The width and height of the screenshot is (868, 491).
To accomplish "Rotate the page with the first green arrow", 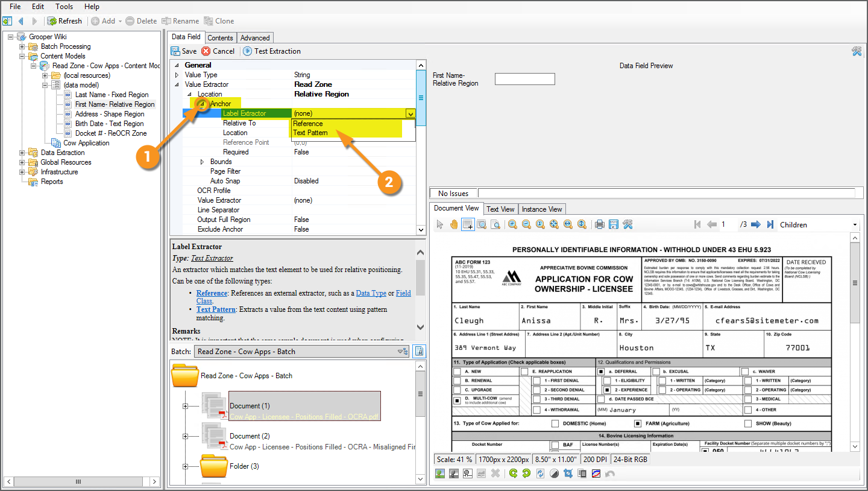I will coord(513,474).
